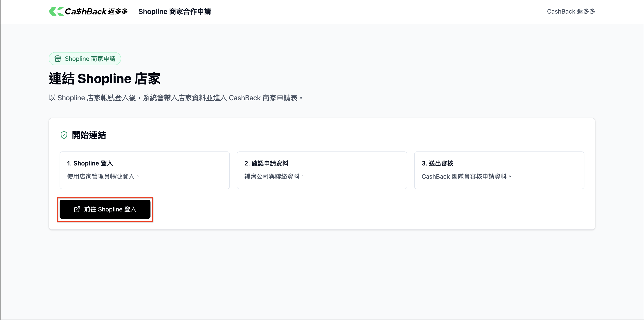
Task: Click the CashBack 返多多 logo
Action: (88, 11)
